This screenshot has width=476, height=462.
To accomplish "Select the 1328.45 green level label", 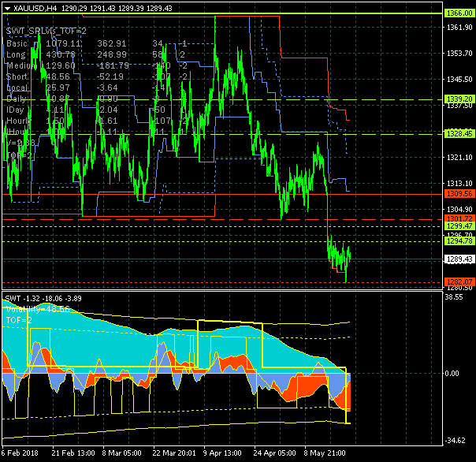I will point(459,134).
